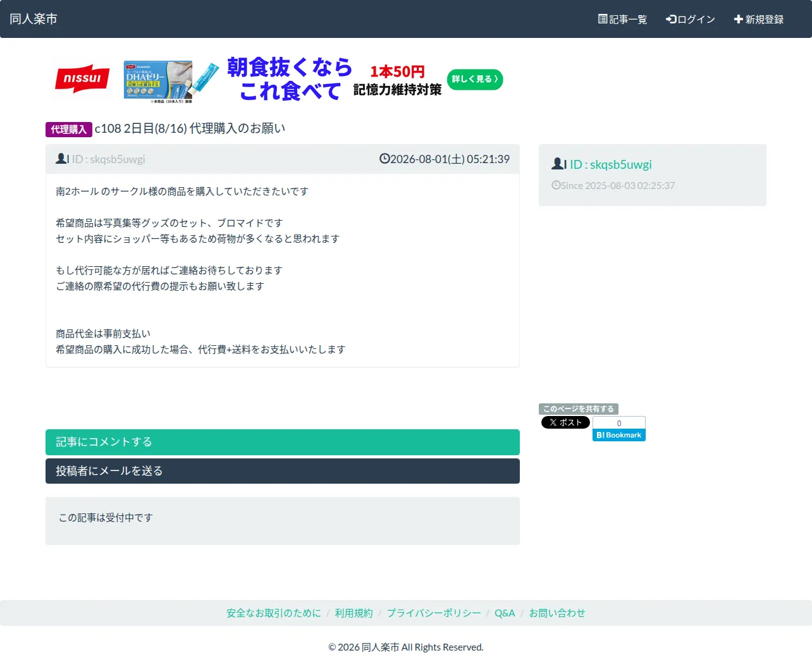Open the 新規登録 menu item
The width and height of the screenshot is (812, 655).
click(x=759, y=20)
